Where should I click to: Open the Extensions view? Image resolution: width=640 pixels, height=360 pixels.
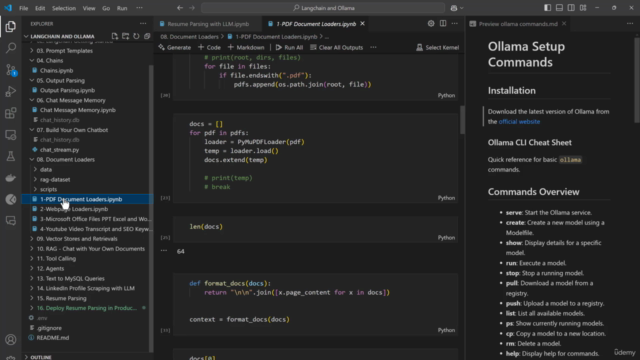[x=11, y=113]
